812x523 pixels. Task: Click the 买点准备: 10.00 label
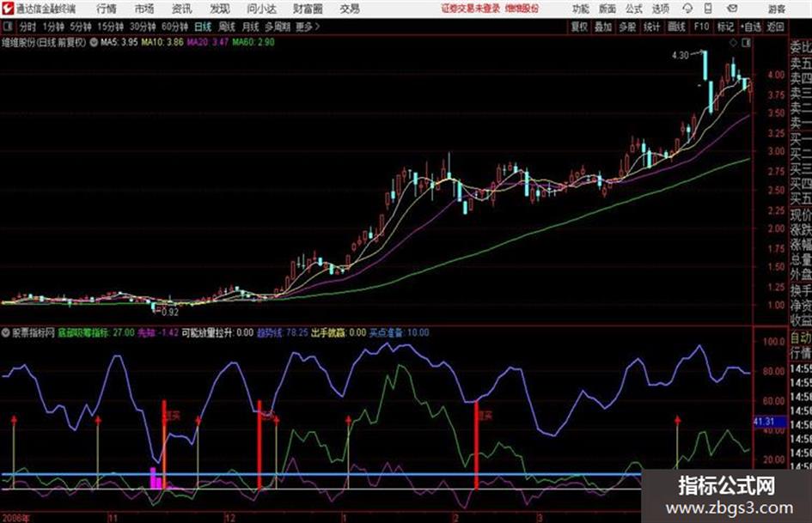(399, 332)
